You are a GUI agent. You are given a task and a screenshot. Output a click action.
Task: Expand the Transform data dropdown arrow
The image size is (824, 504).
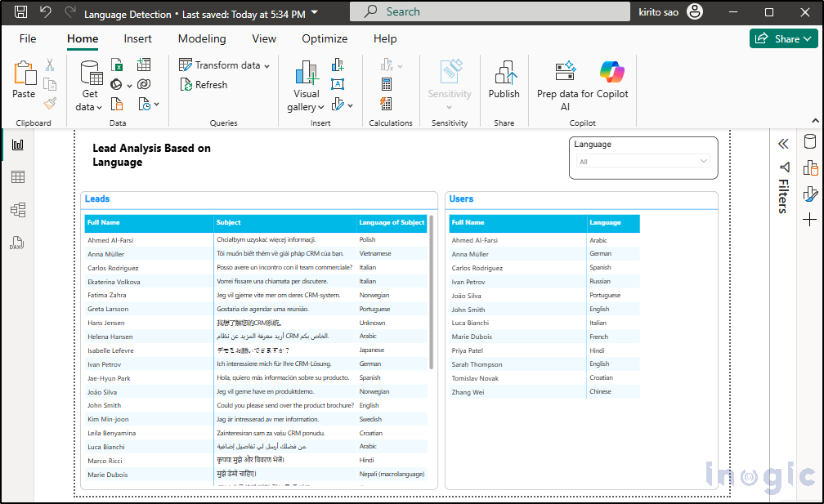(x=267, y=65)
